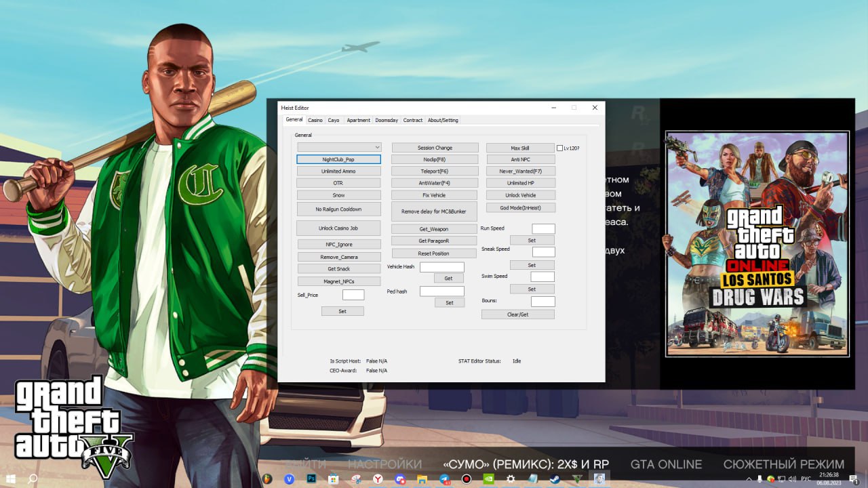This screenshot has width=868, height=488.
Task: Open the About/Setting tab
Action: pyautogui.click(x=443, y=120)
